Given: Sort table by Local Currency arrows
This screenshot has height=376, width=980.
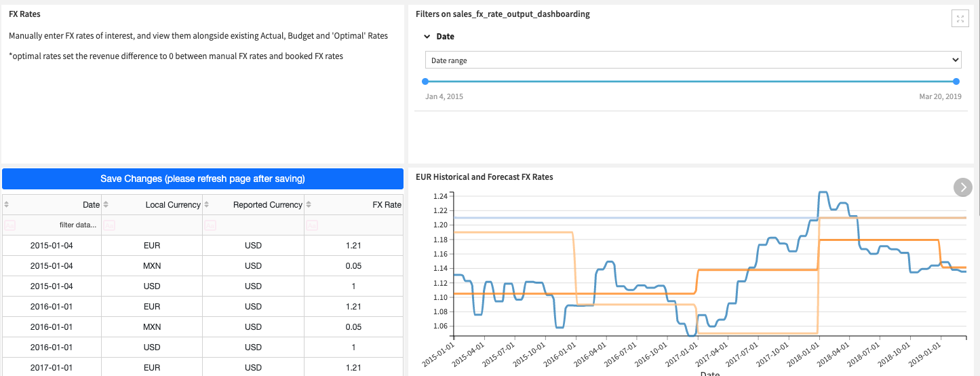Looking at the screenshot, I should click(106, 204).
